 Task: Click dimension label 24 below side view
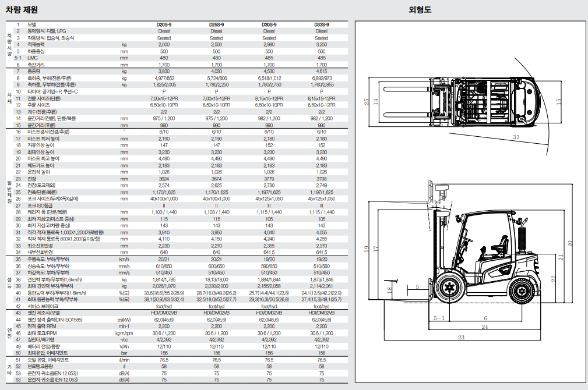pyautogui.click(x=484, y=327)
